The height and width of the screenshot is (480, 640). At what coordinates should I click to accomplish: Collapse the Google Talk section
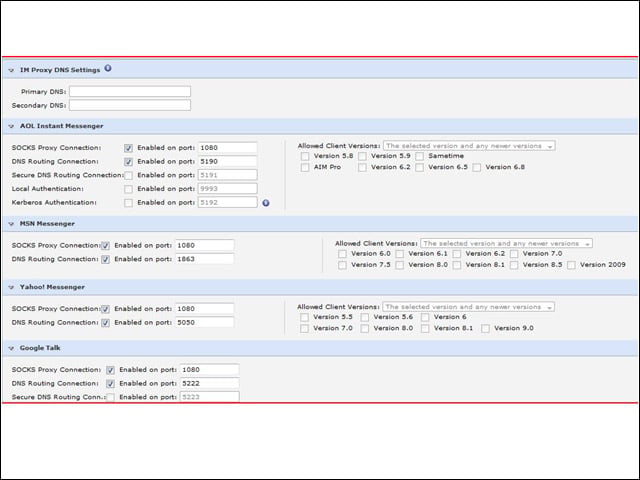click(x=11, y=348)
